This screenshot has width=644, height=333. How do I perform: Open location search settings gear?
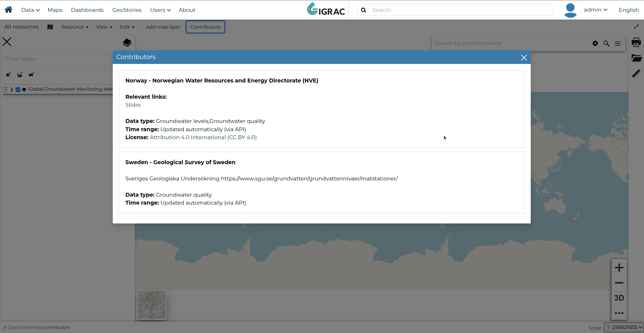(x=595, y=44)
